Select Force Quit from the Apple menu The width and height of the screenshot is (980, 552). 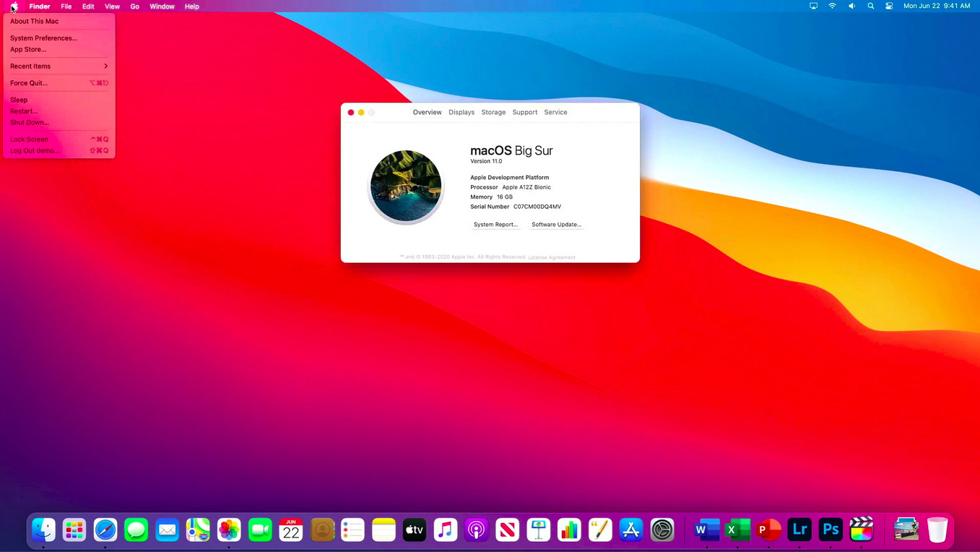(28, 82)
